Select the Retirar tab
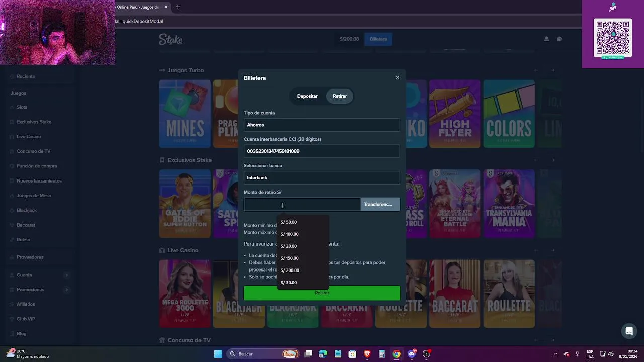 (340, 96)
